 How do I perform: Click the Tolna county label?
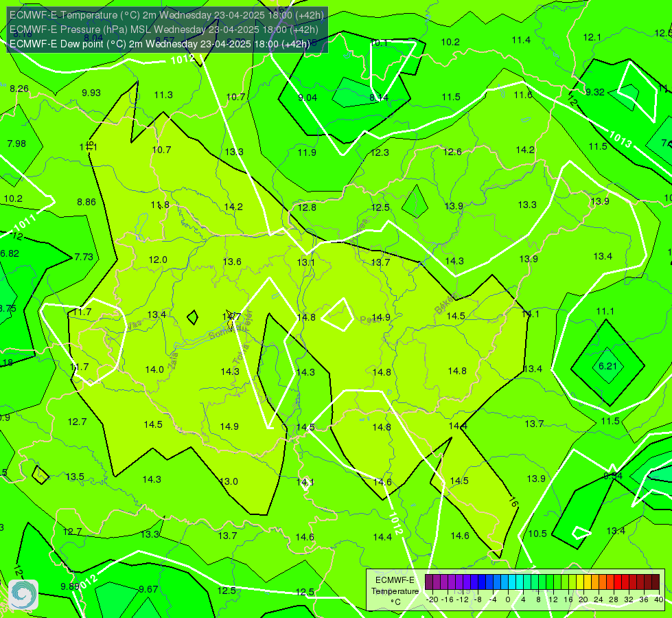[241, 354]
